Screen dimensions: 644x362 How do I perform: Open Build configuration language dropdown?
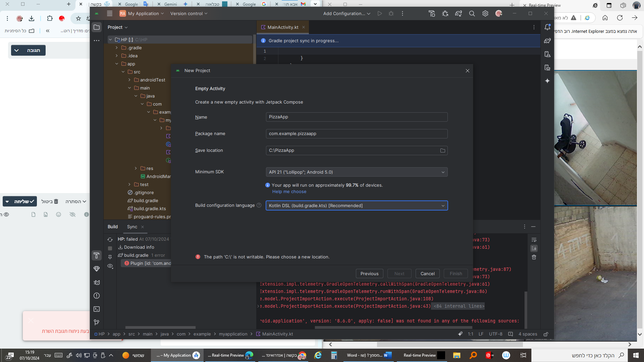357,205
